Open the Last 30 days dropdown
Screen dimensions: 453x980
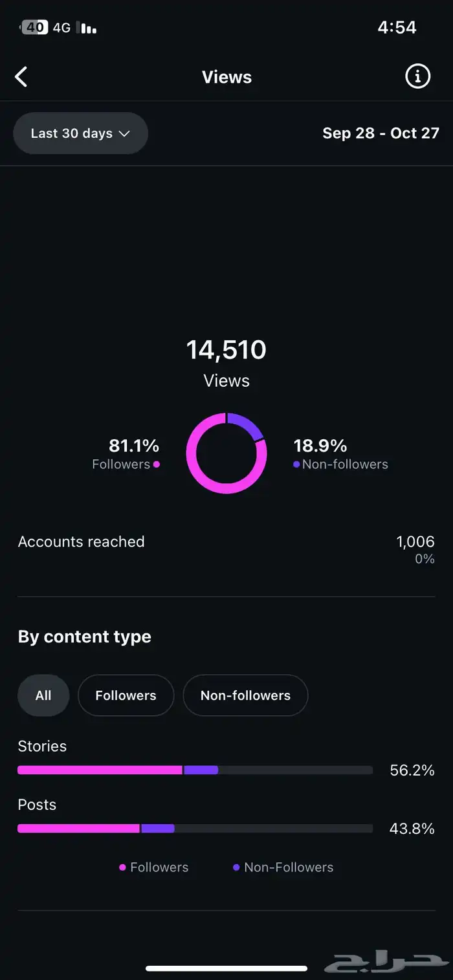(x=80, y=133)
